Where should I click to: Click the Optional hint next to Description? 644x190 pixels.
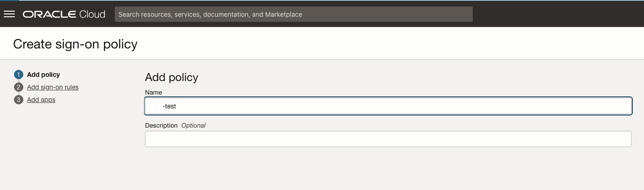click(193, 125)
